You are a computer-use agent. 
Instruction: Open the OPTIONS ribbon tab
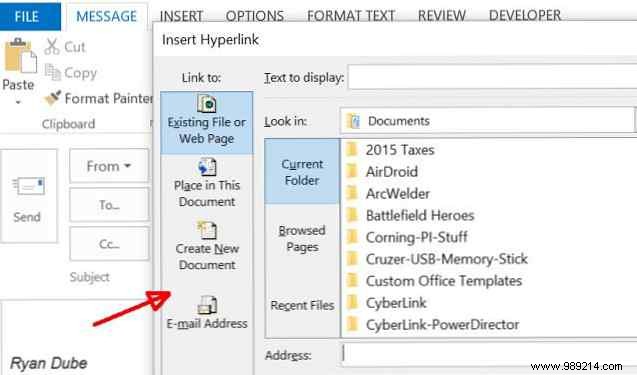click(x=255, y=16)
